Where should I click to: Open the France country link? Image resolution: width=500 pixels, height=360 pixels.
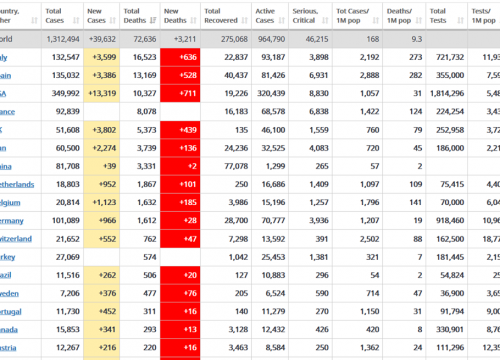[7, 112]
